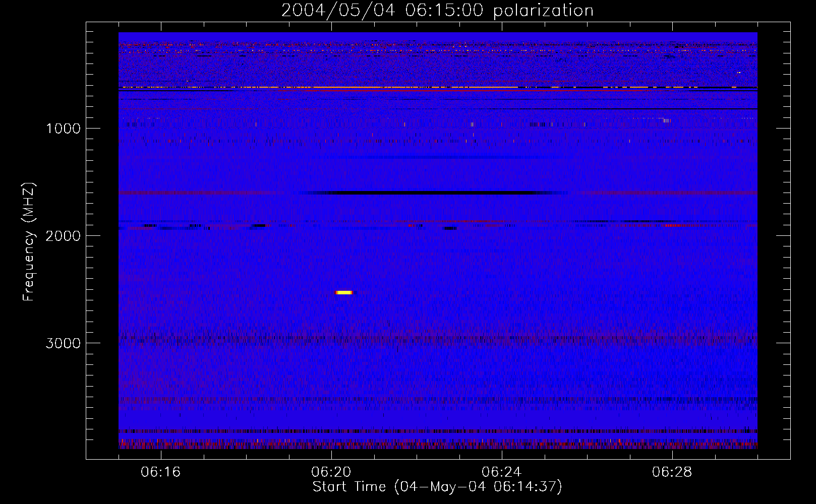Click the 06:24 time tick label
This screenshot has width=816, height=504.
point(502,472)
